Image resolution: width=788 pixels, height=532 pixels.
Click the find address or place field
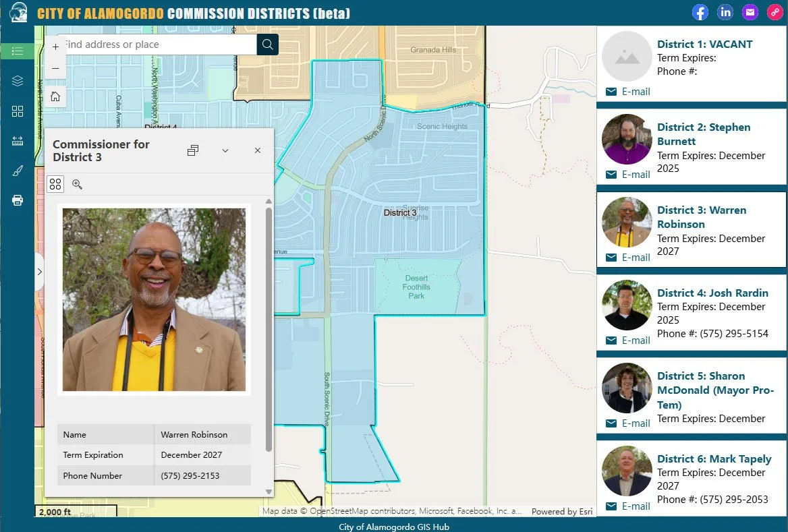[x=158, y=45]
